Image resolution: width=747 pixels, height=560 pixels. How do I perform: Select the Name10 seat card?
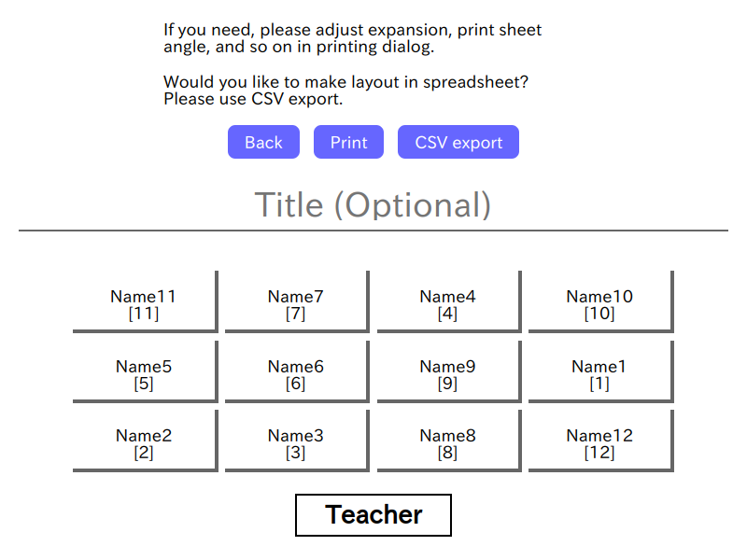[x=601, y=301]
